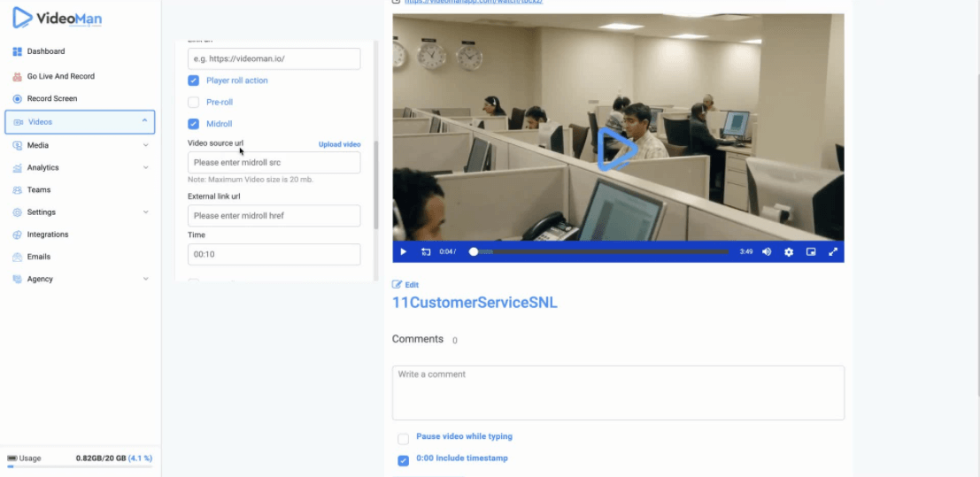The width and height of the screenshot is (980, 477).
Task: Enter fullscreen using the expand icon
Action: [833, 252]
